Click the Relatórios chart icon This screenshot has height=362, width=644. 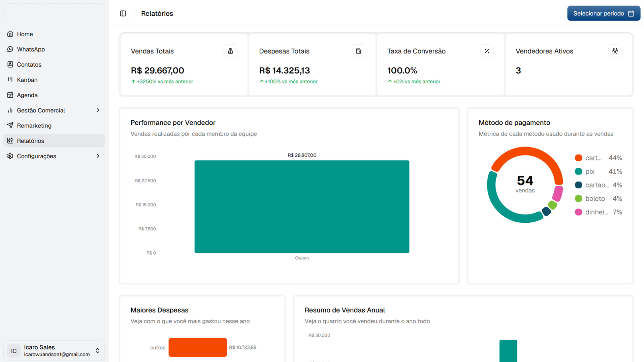[10, 141]
